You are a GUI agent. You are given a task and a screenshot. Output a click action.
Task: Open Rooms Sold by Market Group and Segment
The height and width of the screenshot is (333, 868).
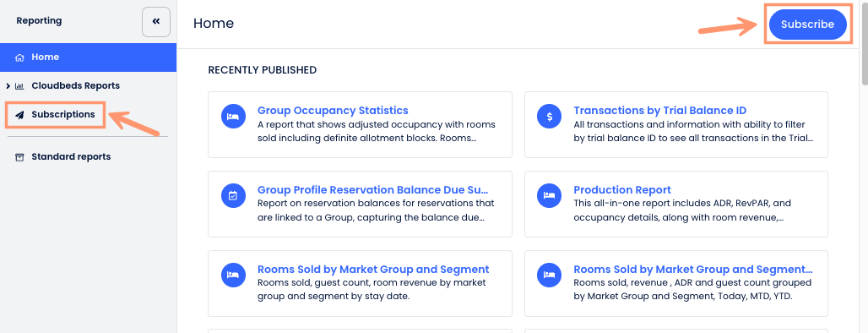[373, 270]
